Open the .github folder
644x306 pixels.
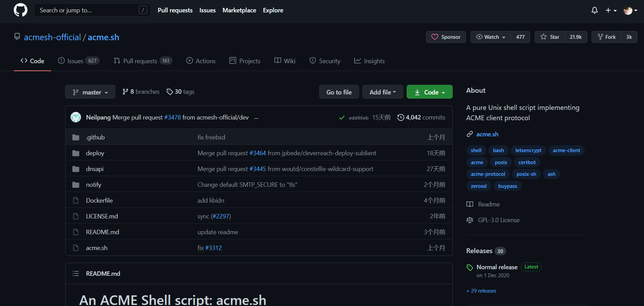click(95, 137)
